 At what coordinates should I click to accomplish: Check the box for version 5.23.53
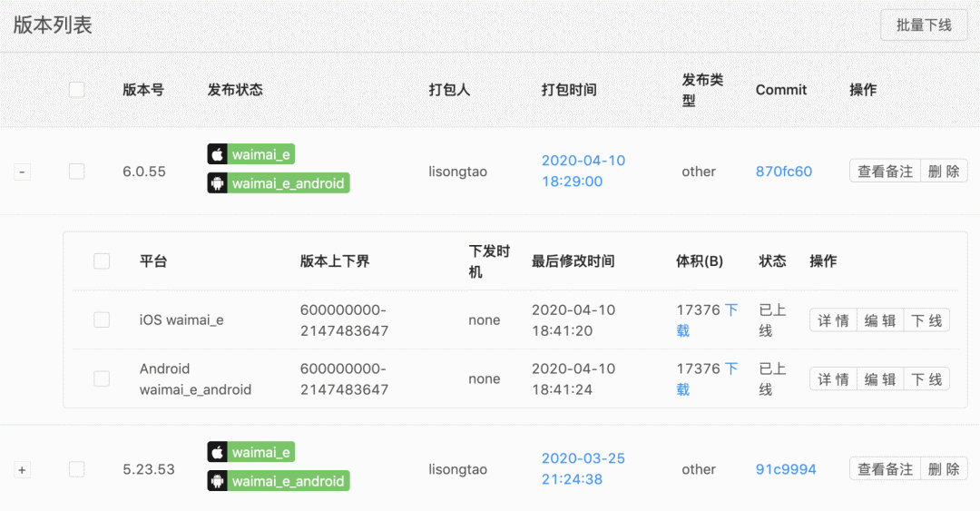click(77, 469)
